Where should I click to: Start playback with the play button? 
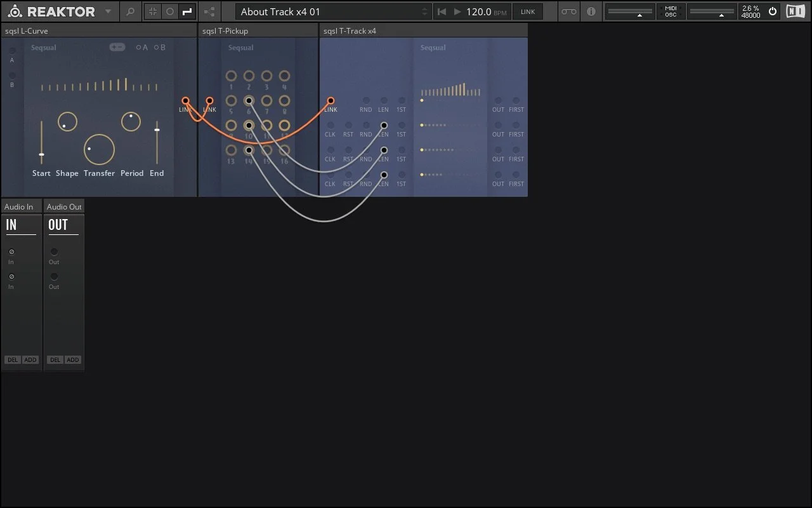pyautogui.click(x=457, y=11)
